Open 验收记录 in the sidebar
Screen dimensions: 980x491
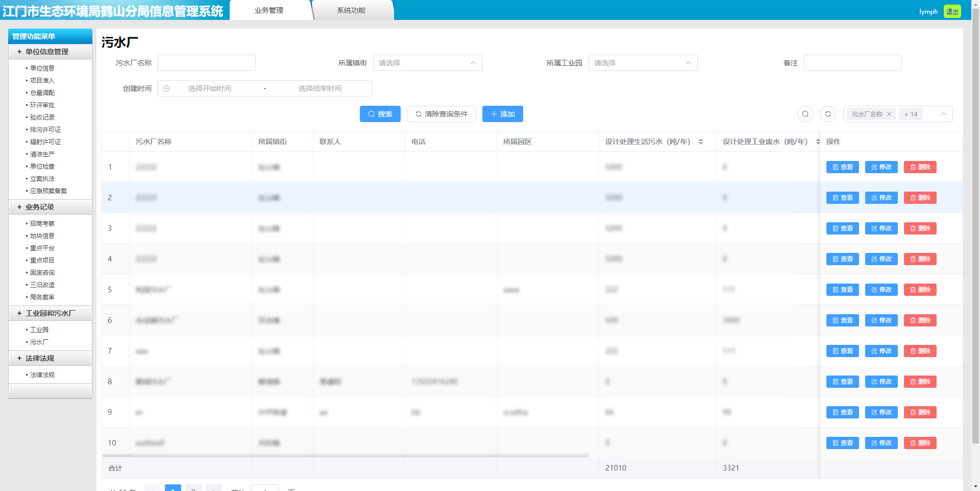point(42,117)
